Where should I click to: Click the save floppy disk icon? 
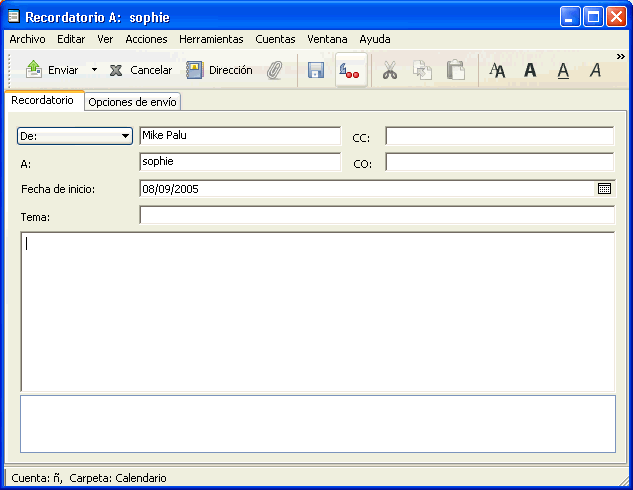click(x=316, y=70)
